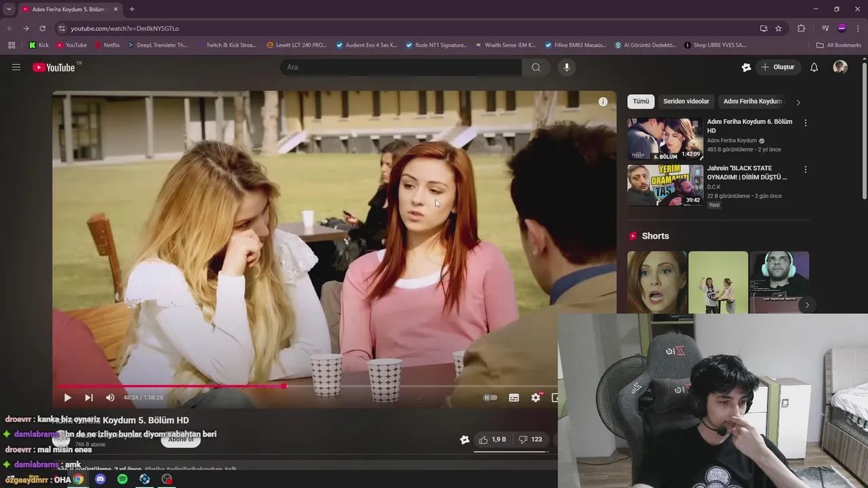Open the Adını Feriha Koydum 6. Bölüm thumbnail
868x488 pixels.
pyautogui.click(x=665, y=139)
